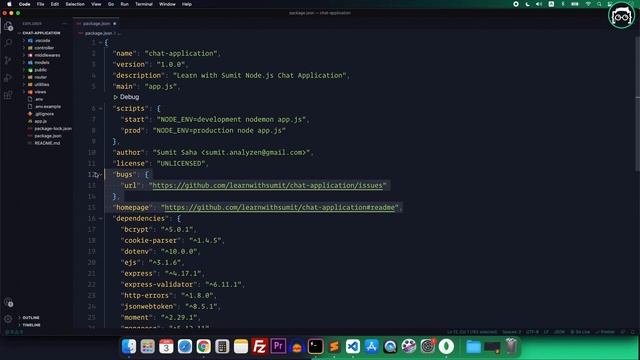Collapse the scripts block fold arrow
640x360 pixels.
point(100,109)
